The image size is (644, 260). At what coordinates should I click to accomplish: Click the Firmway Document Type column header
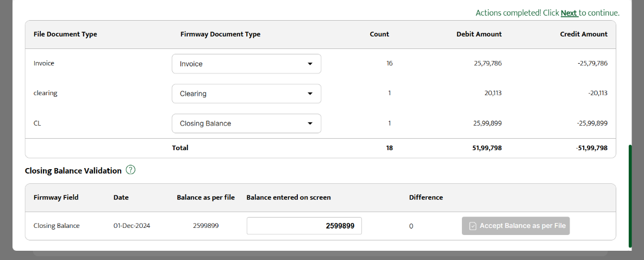click(220, 34)
